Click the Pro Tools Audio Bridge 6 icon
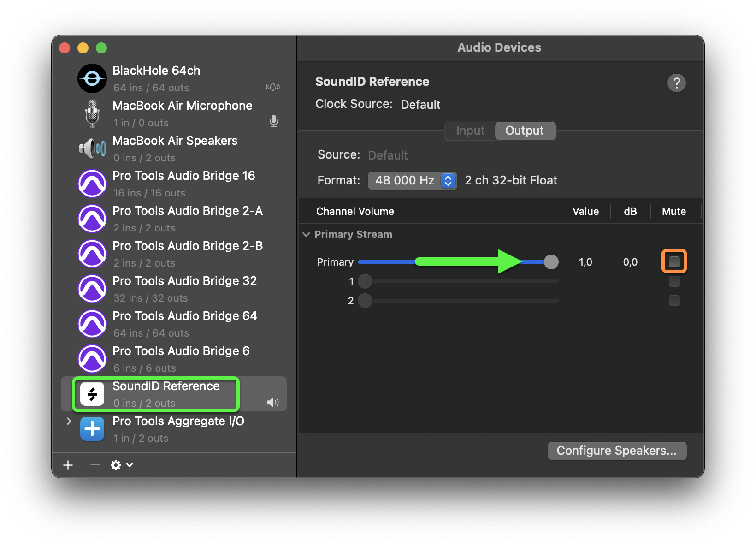756x546 pixels. click(92, 359)
